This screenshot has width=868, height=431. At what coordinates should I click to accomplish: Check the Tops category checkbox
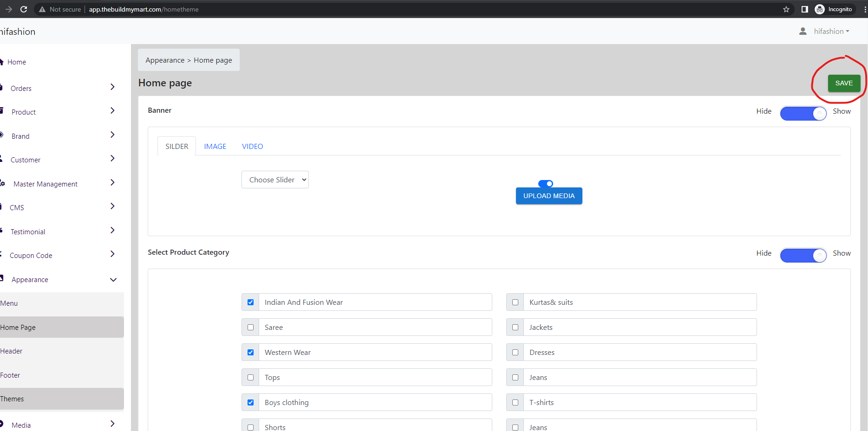coord(251,377)
